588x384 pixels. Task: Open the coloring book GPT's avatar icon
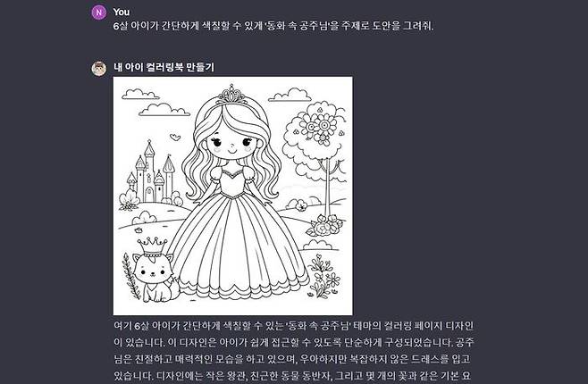click(99, 69)
